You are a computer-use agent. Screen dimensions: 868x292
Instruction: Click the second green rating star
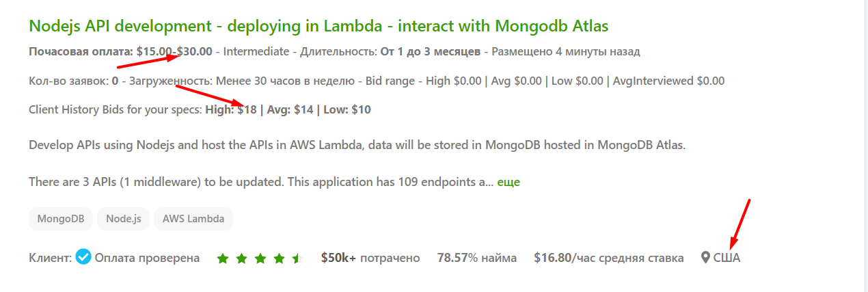point(241,258)
